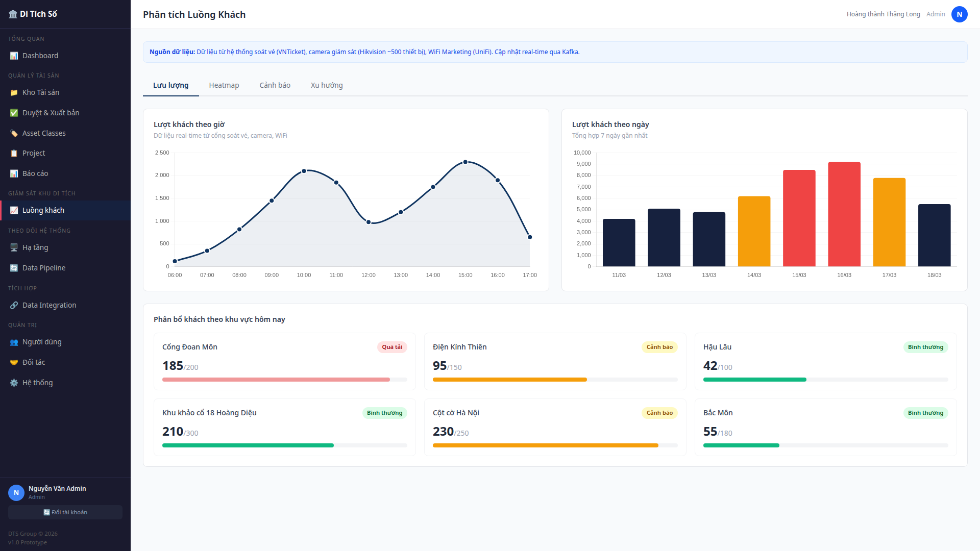Screen dimensions: 980x551
Task: Open the Báo cáo sidebar item
Action: tap(35, 173)
